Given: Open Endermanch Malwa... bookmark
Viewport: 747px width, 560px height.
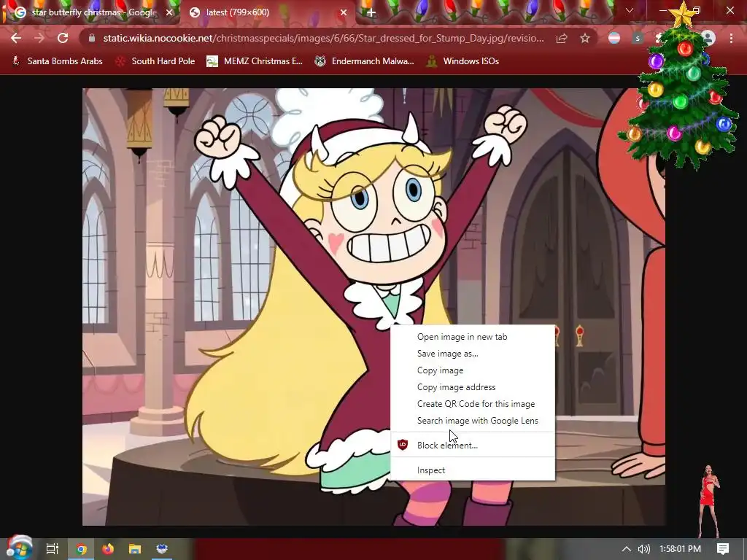Looking at the screenshot, I should click(364, 61).
